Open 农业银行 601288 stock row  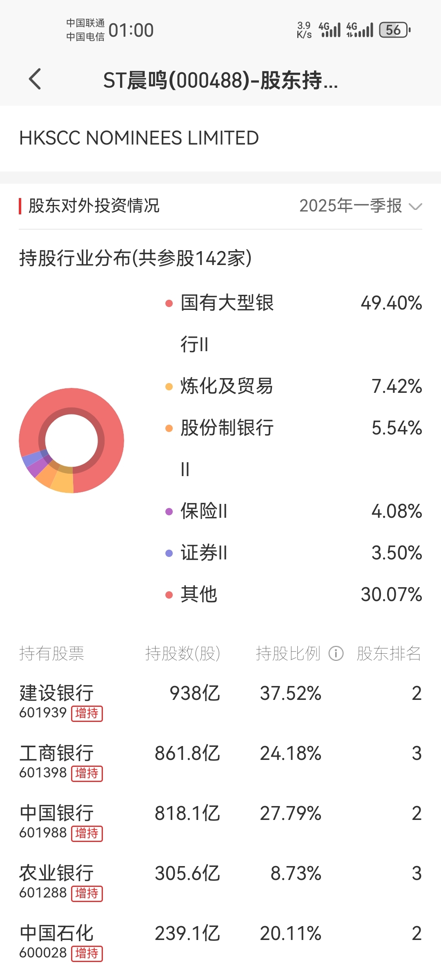click(220, 882)
